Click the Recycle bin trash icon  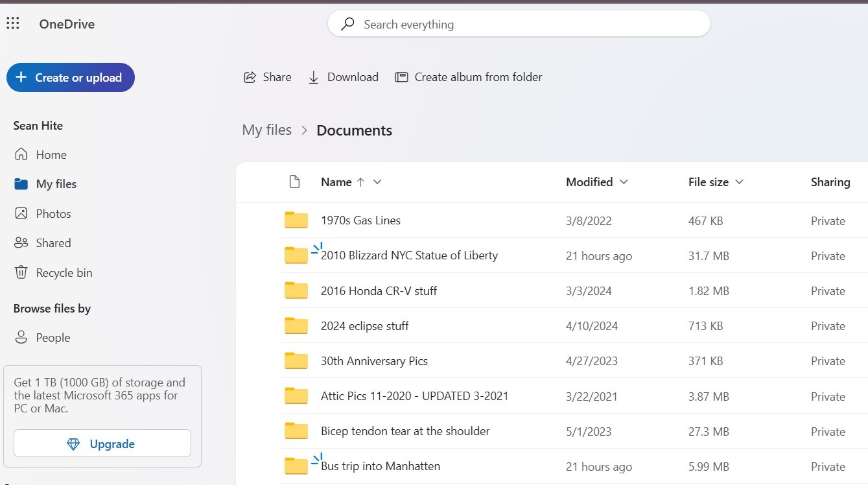click(x=21, y=272)
